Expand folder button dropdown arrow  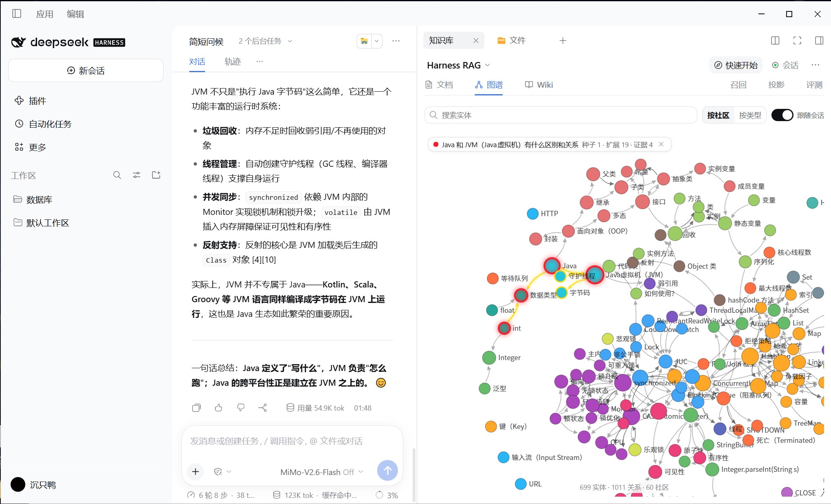click(377, 41)
